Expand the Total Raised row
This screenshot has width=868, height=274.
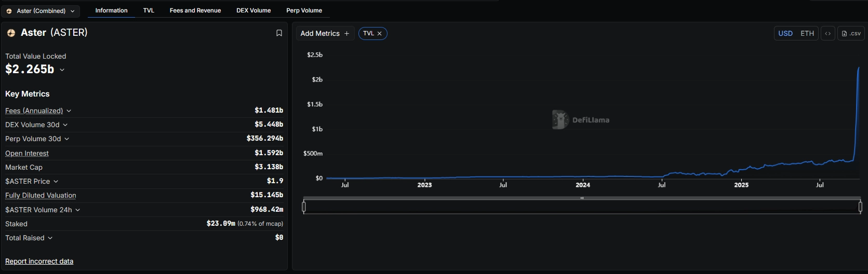50,238
